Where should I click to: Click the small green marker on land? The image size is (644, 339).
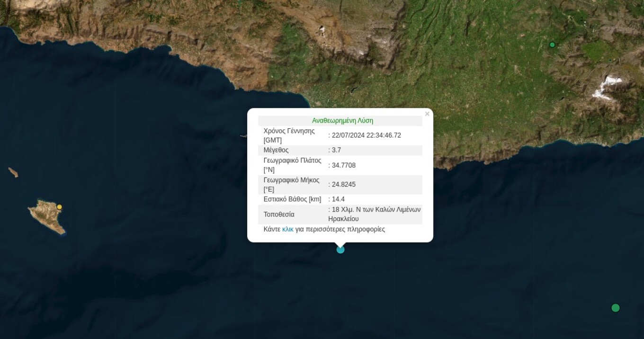[552, 45]
